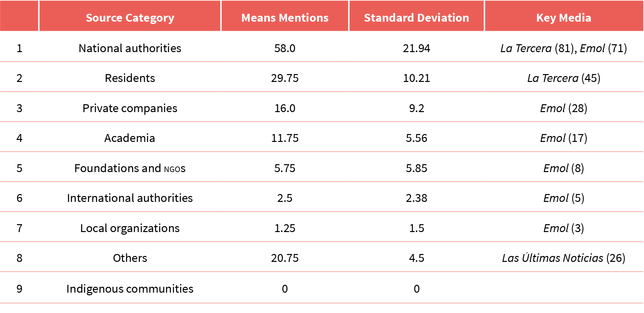Click the Private companies cell
Image resolution: width=644 pixels, height=313 pixels.
click(x=130, y=108)
